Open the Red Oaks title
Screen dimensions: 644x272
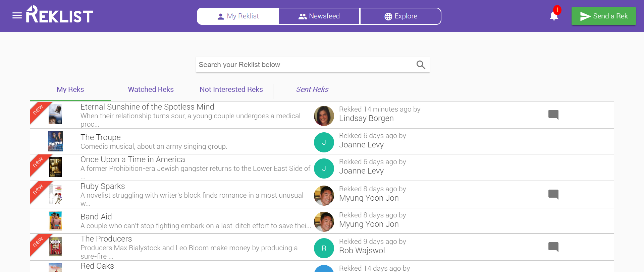[97, 266]
